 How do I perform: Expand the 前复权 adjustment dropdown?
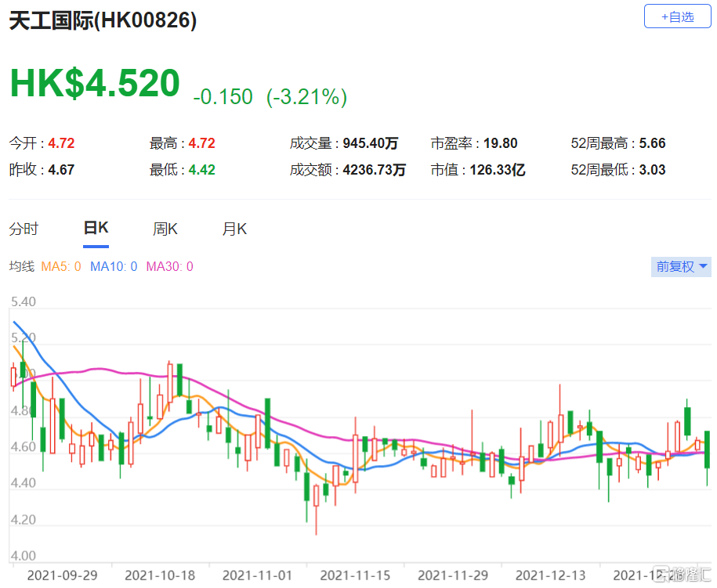[682, 267]
